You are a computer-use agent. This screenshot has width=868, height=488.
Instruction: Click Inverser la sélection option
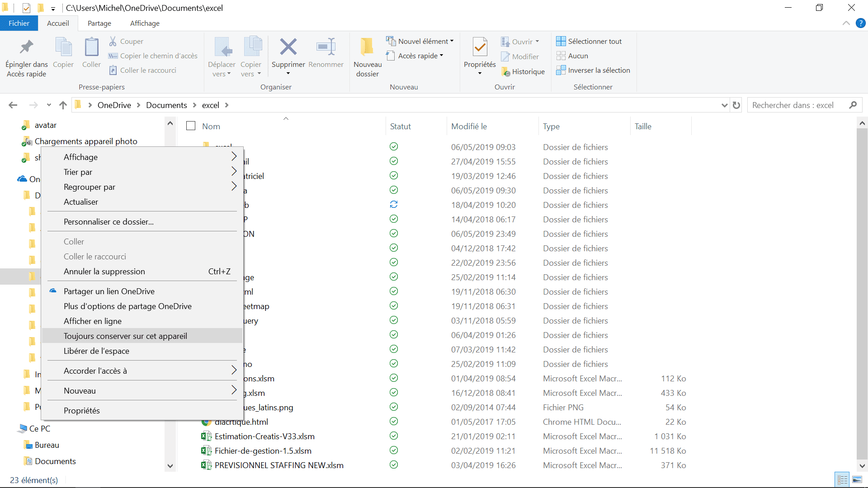click(x=593, y=70)
